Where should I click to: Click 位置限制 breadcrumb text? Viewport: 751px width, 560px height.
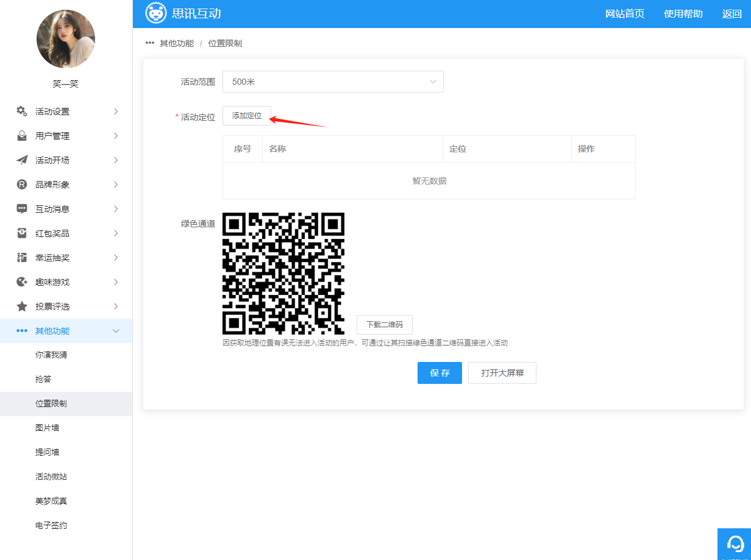(x=225, y=43)
